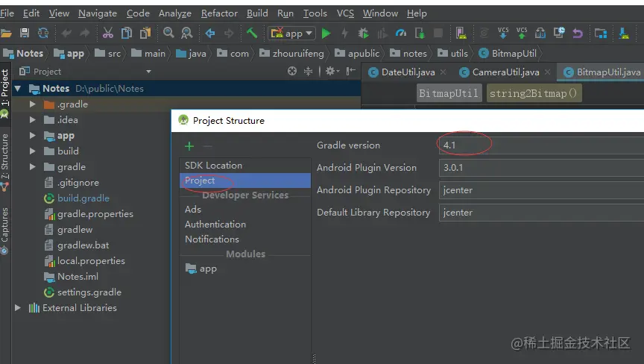The height and width of the screenshot is (364, 644).
Task: Hide the Project panel with hide icon
Action: [351, 71]
